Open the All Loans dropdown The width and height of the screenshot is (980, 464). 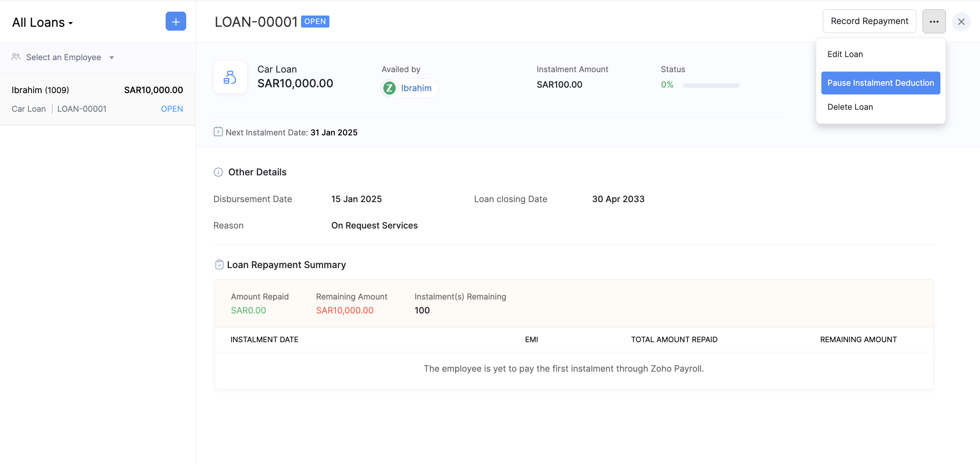tap(43, 23)
